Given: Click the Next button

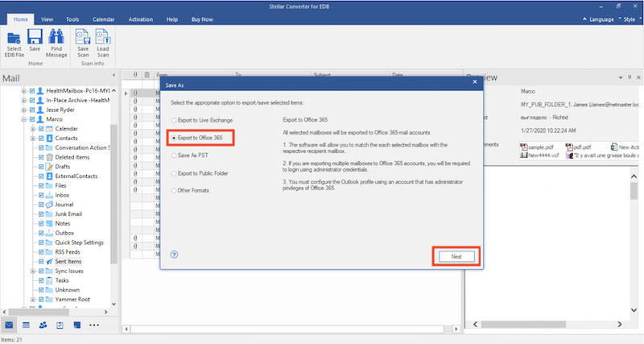Looking at the screenshot, I should click(456, 256).
